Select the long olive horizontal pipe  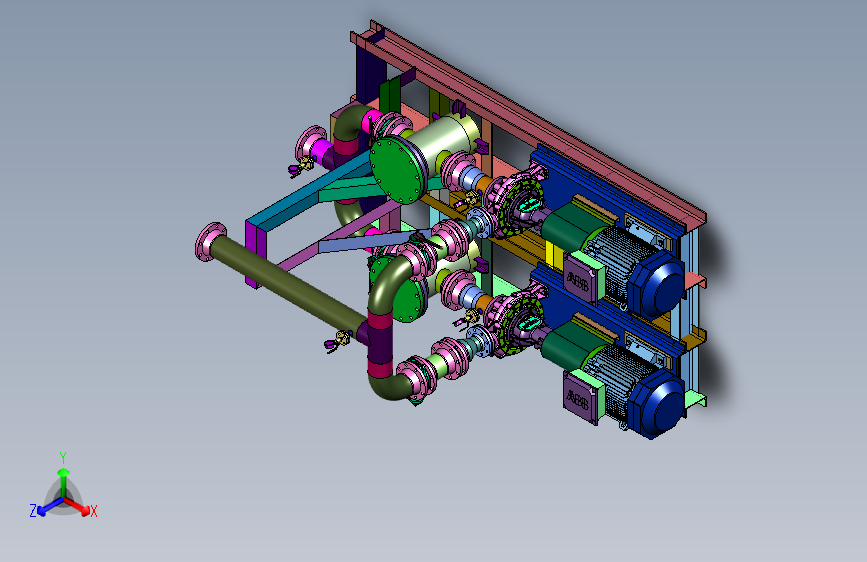pyautogui.click(x=289, y=282)
